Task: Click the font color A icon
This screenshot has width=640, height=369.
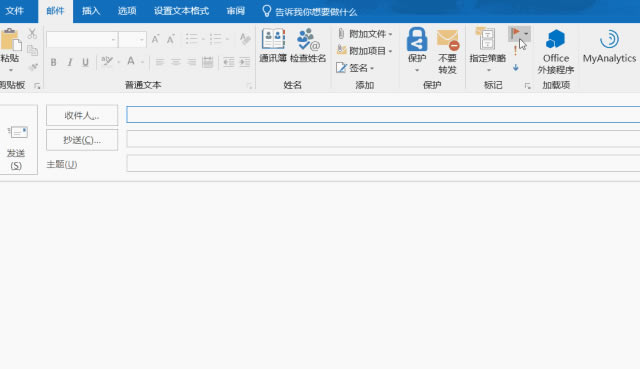Action: 131,62
